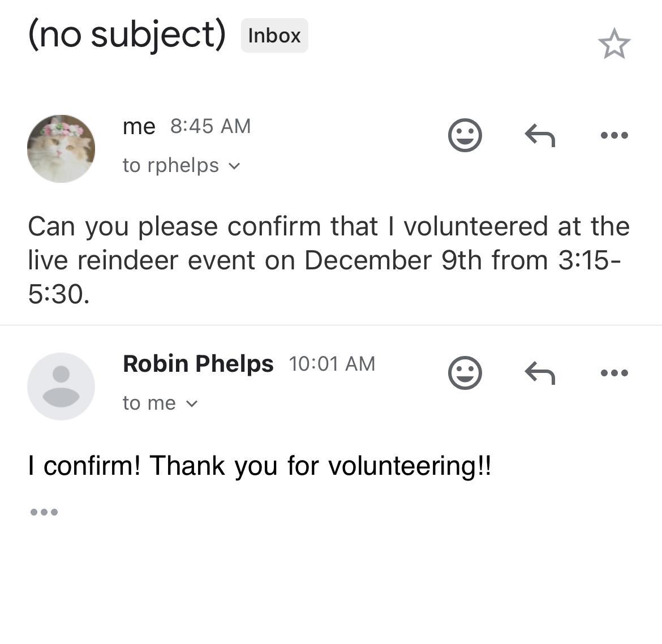This screenshot has height=644, width=662.
Task: Open more options for the 8:45 AM message
Action: pos(614,135)
